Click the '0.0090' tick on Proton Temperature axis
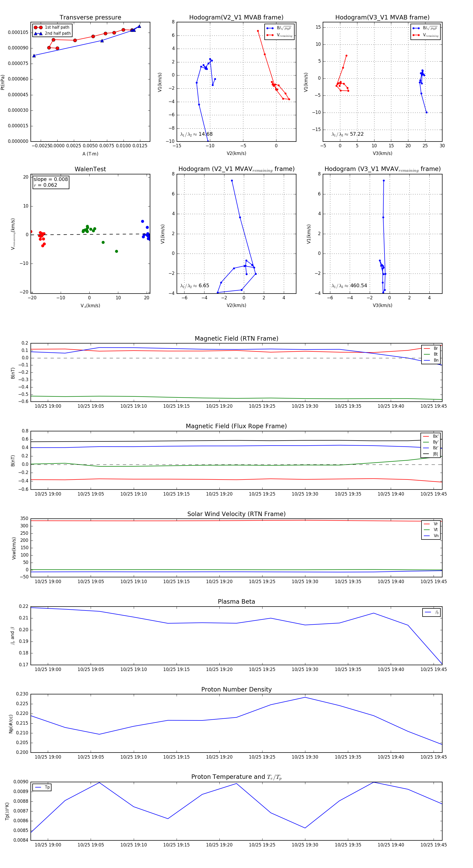 pos(21,782)
